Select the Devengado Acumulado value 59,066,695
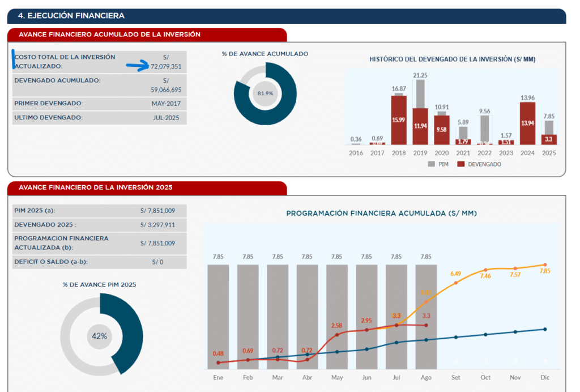 pyautogui.click(x=166, y=90)
